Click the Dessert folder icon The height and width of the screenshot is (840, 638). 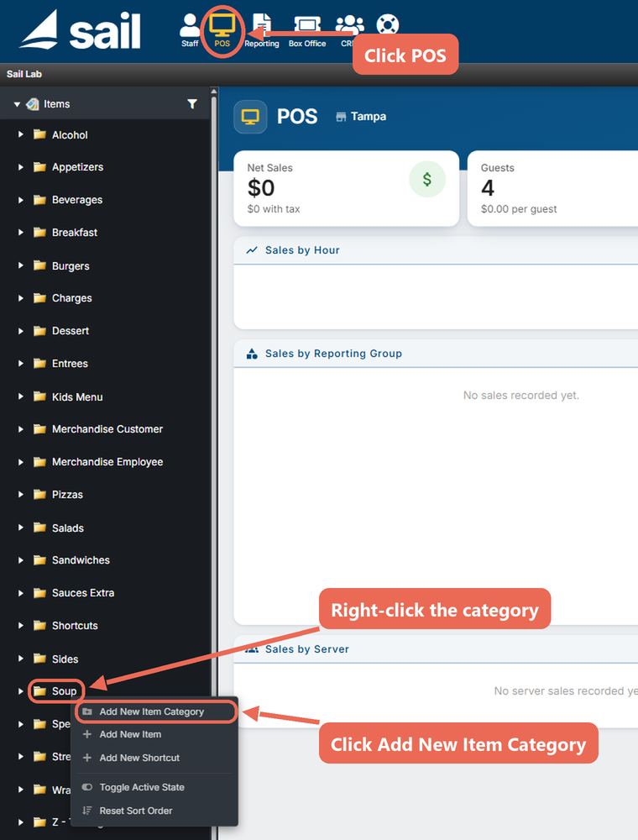tap(39, 330)
